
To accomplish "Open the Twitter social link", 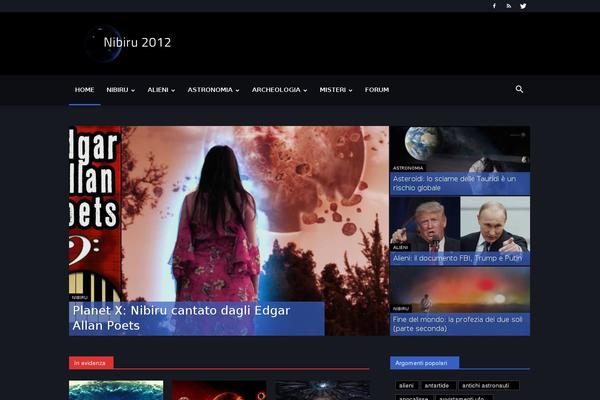I will 523,6.
